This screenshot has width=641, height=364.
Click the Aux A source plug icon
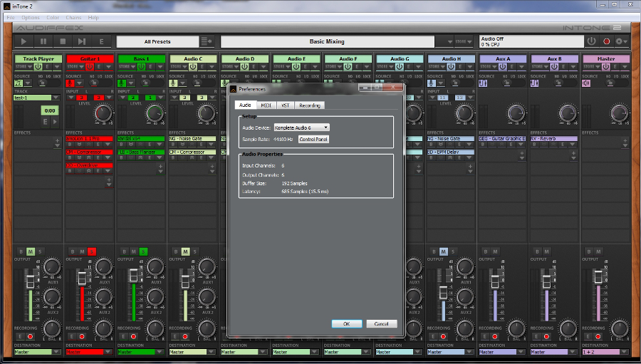(x=483, y=83)
